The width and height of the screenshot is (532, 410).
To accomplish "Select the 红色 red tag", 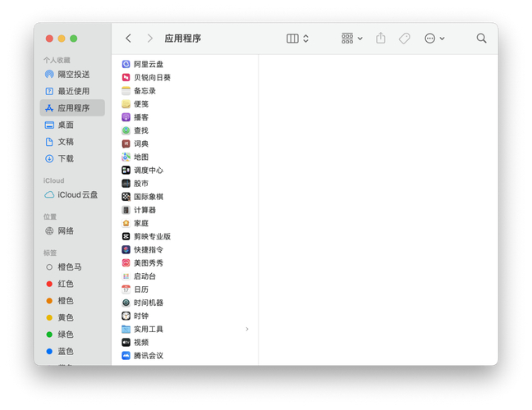I will [72, 284].
